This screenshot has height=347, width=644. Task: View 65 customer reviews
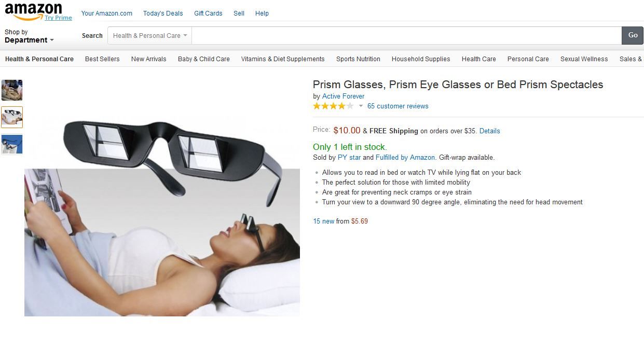coord(398,106)
